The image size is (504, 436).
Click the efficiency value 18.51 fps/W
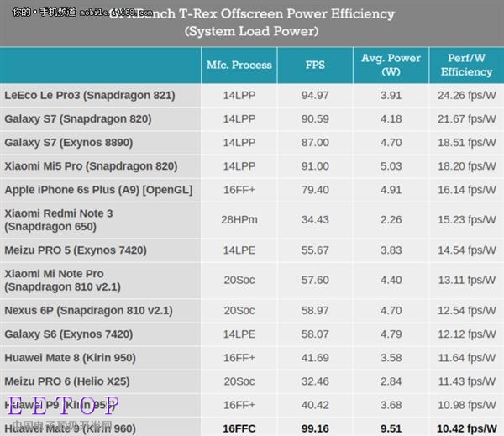pos(467,143)
